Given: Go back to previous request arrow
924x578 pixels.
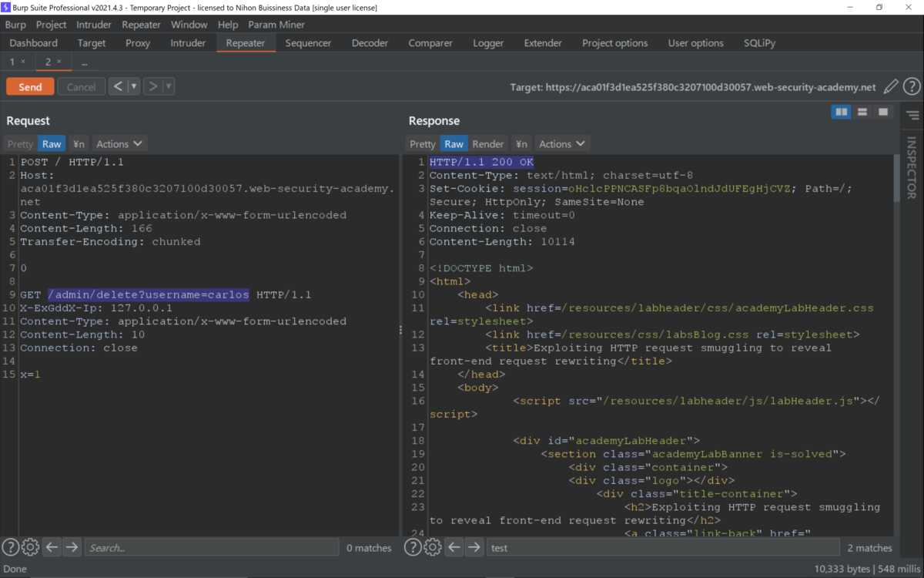Looking at the screenshot, I should (118, 86).
